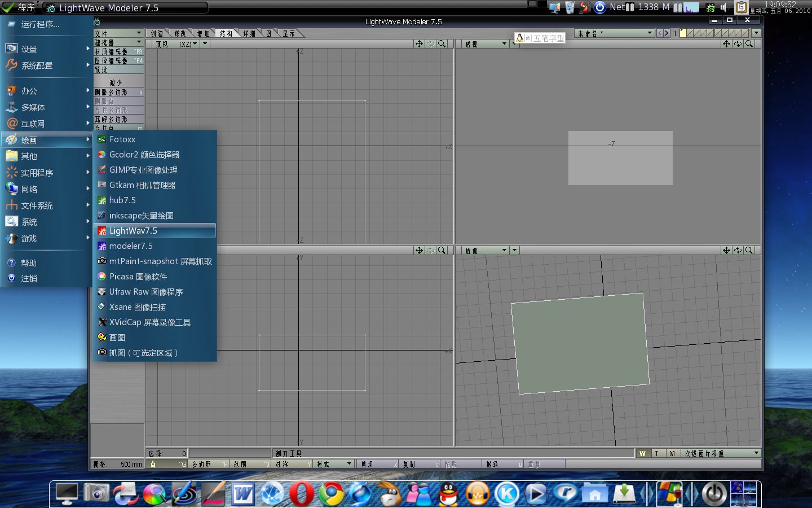The width and height of the screenshot is (812, 508).
Task: Launch GIMP专业图像处理 from the 绘画 submenu
Action: (x=155, y=170)
